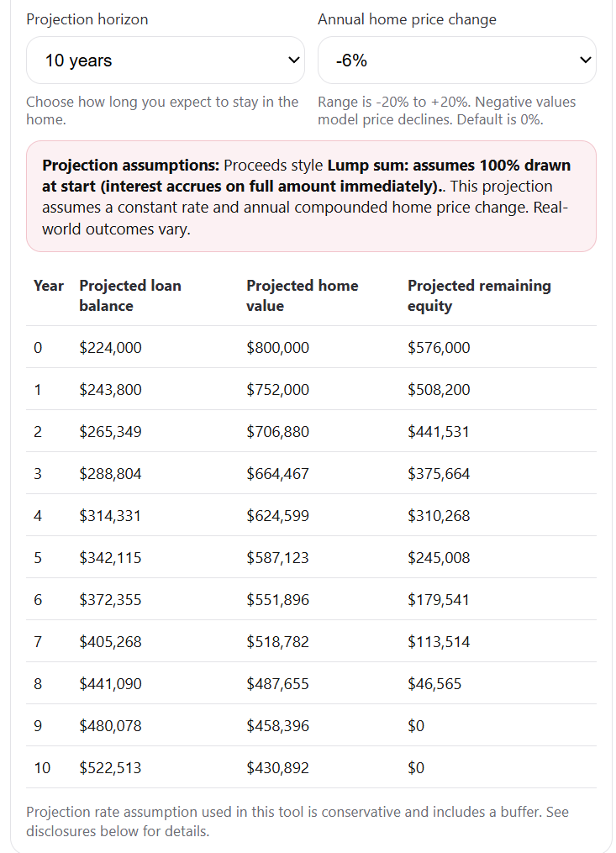
Task: Click the Projected loan balance column header
Action: (129, 296)
